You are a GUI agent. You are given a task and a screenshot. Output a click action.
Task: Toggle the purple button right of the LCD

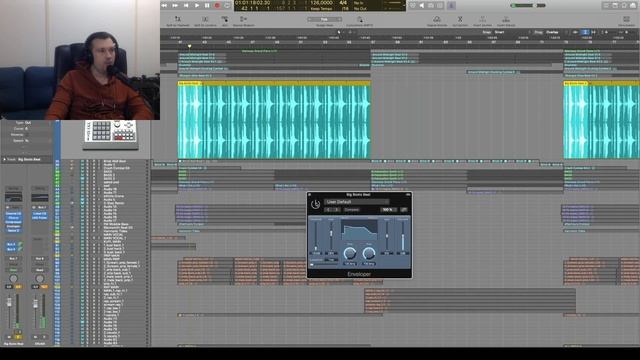(x=451, y=5)
